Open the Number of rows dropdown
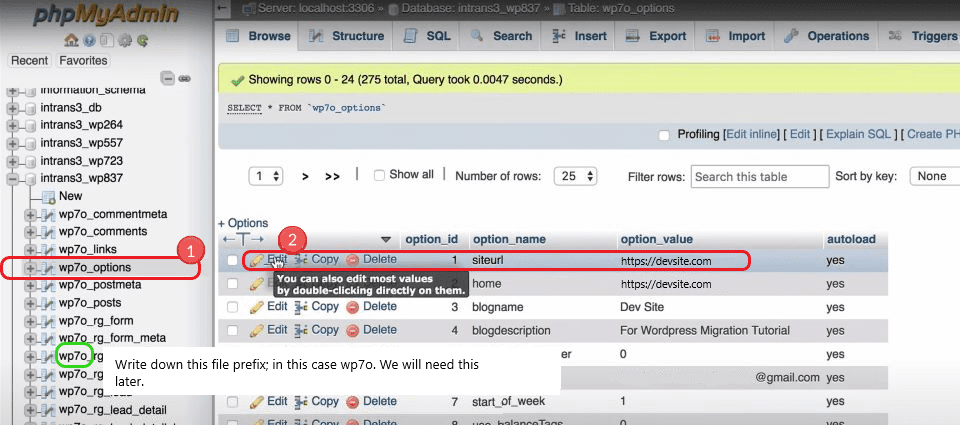The height and width of the screenshot is (425, 960). (x=575, y=176)
